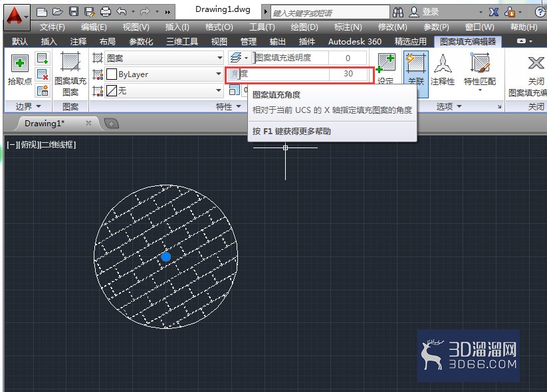This screenshot has height=392, width=547.
Task: Click in the keyword search input field
Action: (330, 13)
